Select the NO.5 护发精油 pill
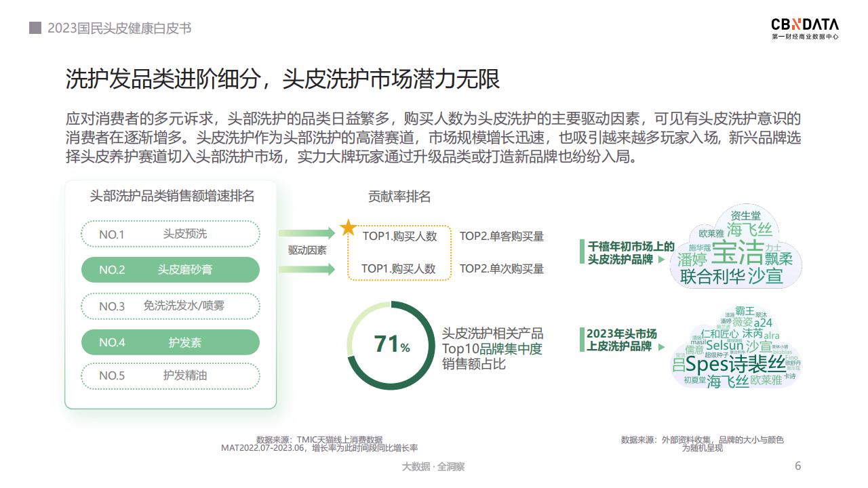868x488 pixels. click(x=170, y=375)
